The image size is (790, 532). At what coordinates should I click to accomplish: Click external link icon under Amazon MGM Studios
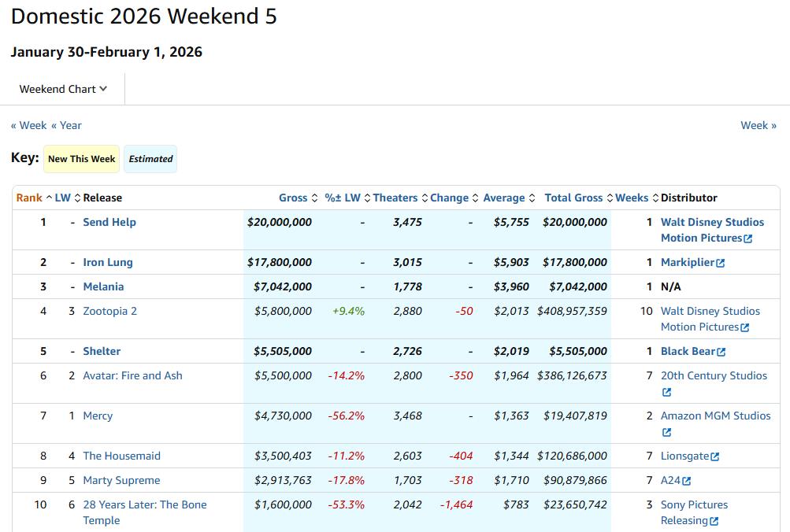click(x=666, y=432)
